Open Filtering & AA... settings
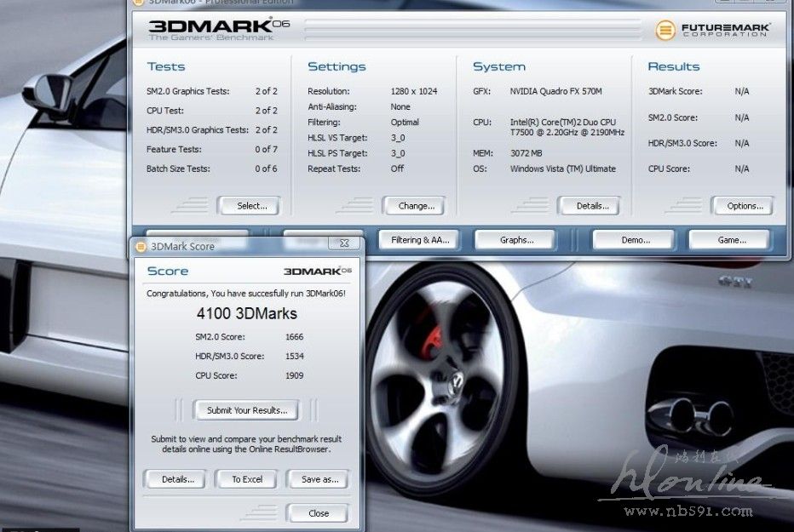 (x=420, y=240)
